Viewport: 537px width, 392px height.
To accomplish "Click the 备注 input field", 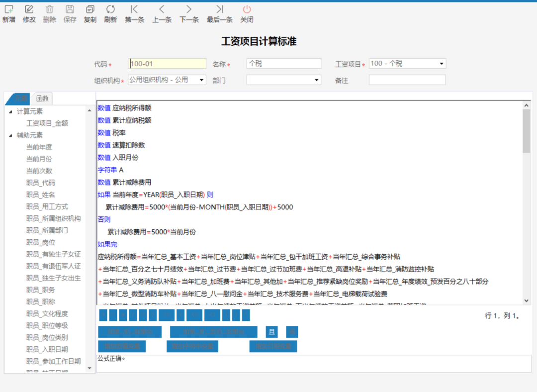I will point(407,80).
